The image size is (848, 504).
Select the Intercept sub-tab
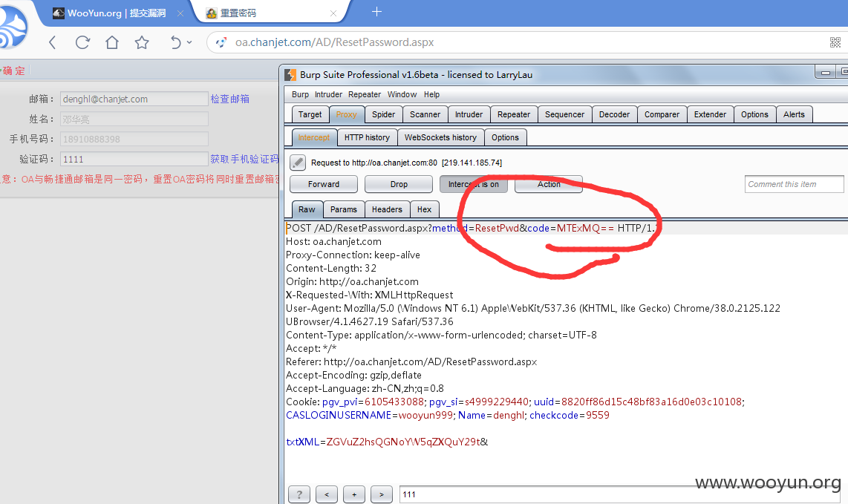(x=313, y=137)
